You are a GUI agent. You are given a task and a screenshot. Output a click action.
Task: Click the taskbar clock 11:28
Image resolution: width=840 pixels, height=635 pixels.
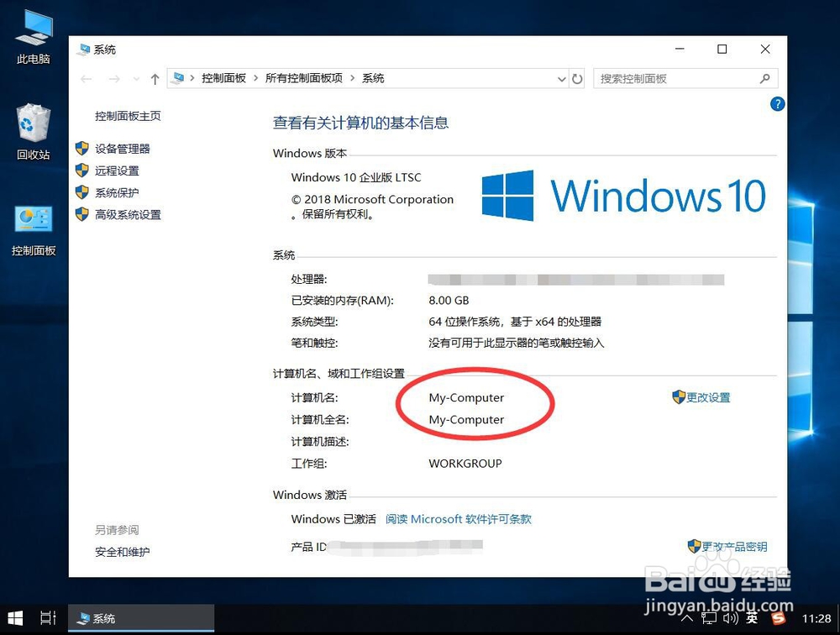click(816, 619)
